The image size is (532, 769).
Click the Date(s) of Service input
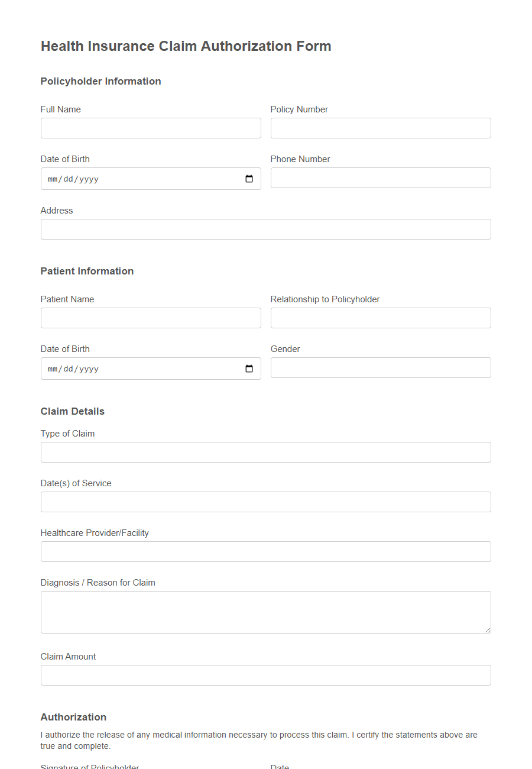tap(265, 502)
